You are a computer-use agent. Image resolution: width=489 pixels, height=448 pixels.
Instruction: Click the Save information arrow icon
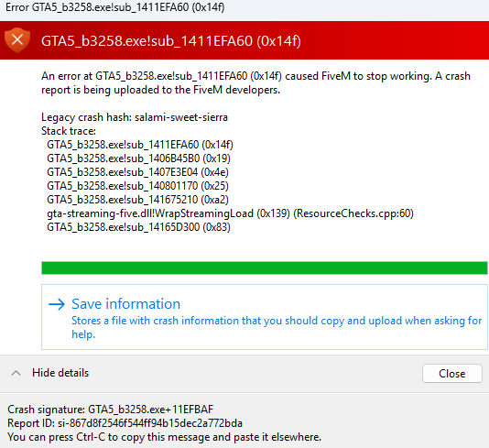coord(57,304)
